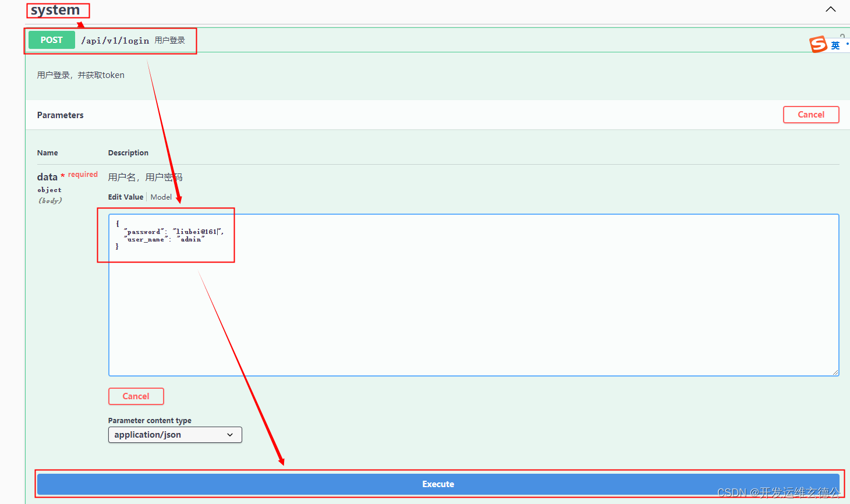Click the /api/v1/login endpoint path
850x504 pixels.
pyautogui.click(x=115, y=41)
